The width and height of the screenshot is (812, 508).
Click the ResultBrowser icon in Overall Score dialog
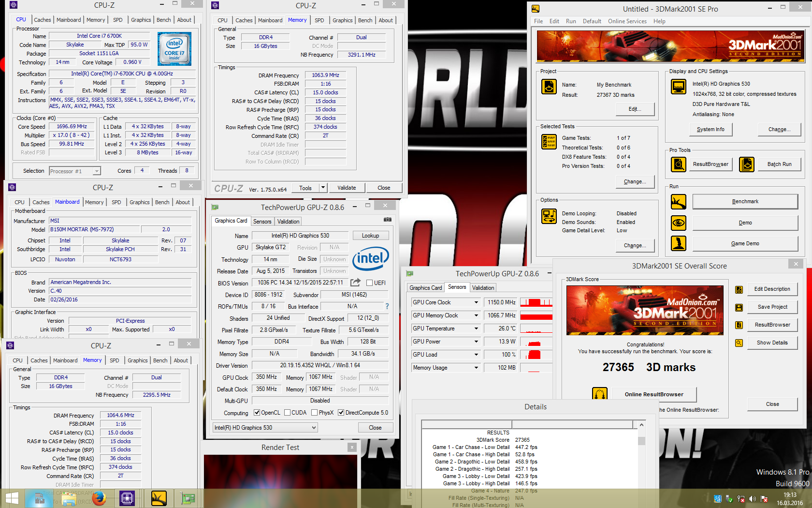click(739, 325)
